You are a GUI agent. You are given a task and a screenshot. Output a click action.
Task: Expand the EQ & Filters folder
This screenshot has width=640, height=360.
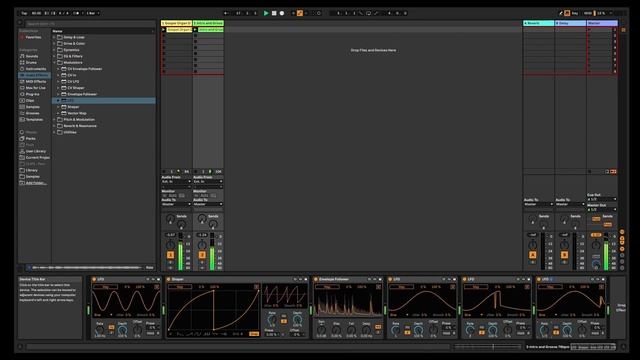click(54, 56)
